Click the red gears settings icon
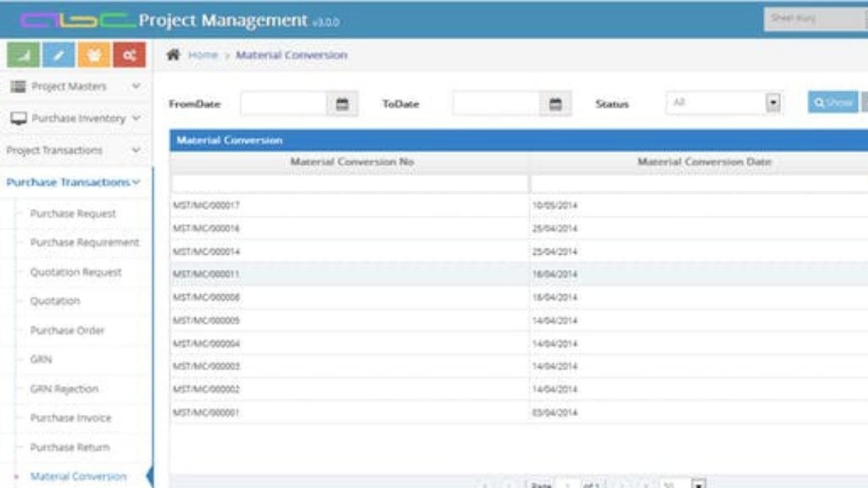Screen dimensions: 868x488 tap(129, 55)
